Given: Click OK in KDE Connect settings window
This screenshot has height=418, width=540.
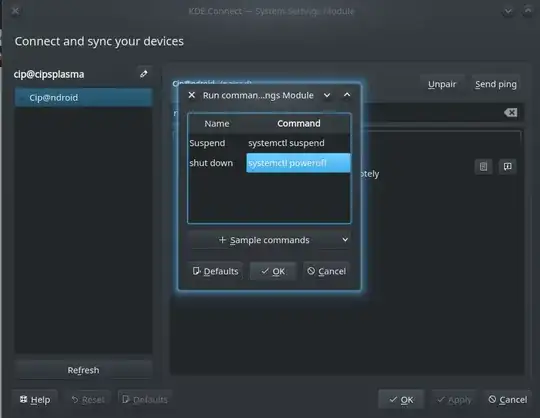Looking at the screenshot, I should (x=401, y=400).
